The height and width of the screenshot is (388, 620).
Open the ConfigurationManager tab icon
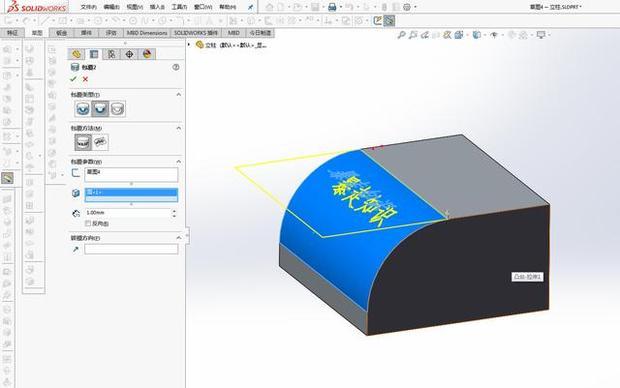coord(112,54)
